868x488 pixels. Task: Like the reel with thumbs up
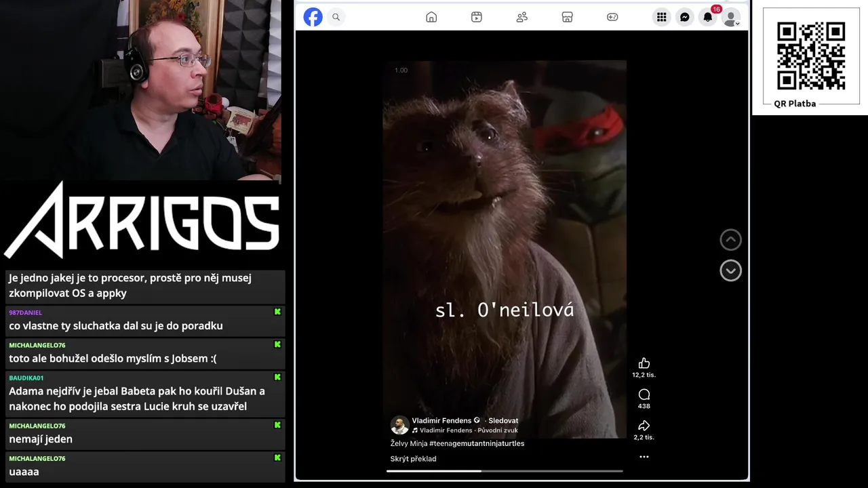[644, 363]
